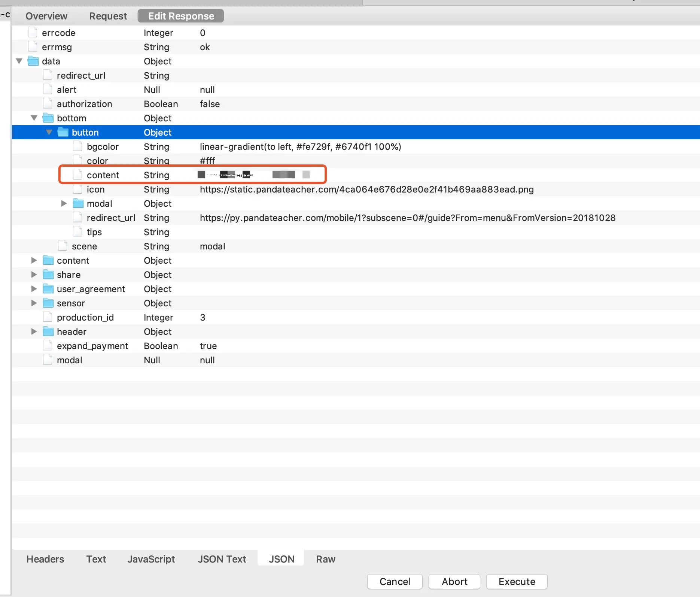The image size is (700, 597).
Task: Select the errmsg row
Action: [x=356, y=47]
